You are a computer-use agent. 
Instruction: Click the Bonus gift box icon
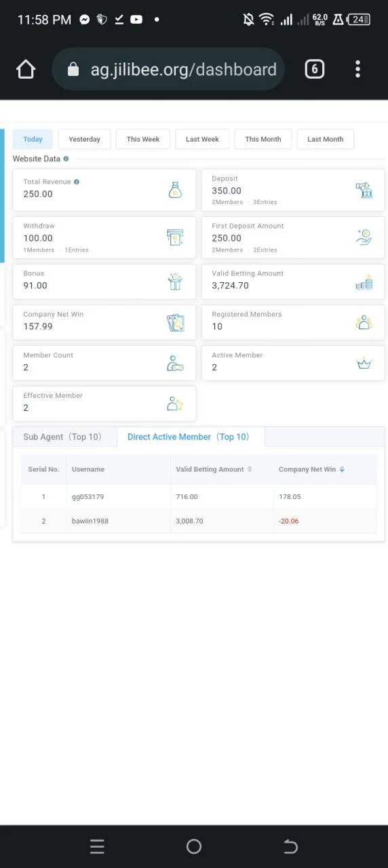coord(176,281)
